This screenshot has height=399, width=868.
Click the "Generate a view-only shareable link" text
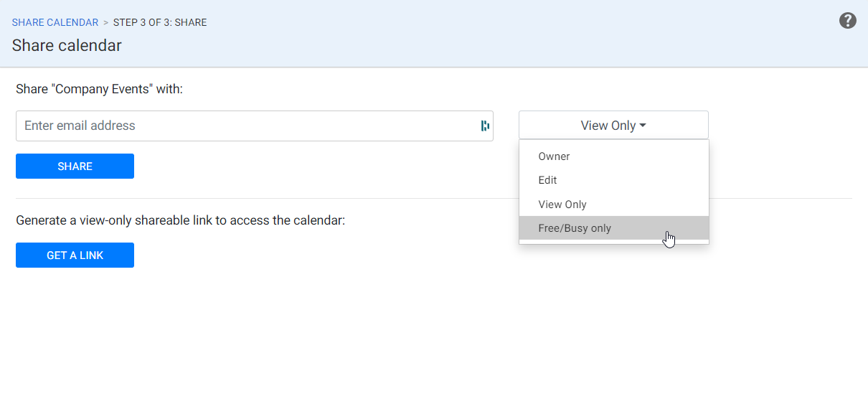pyautogui.click(x=181, y=220)
